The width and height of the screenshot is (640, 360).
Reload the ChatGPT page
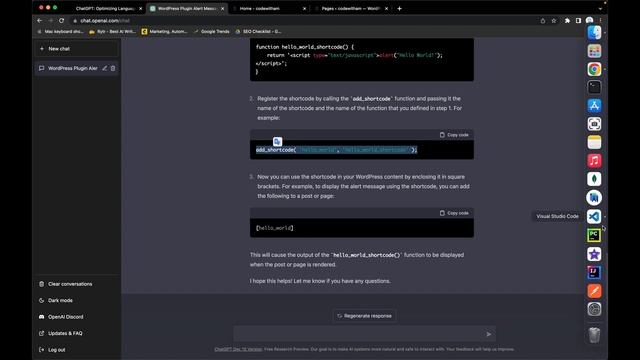61,20
